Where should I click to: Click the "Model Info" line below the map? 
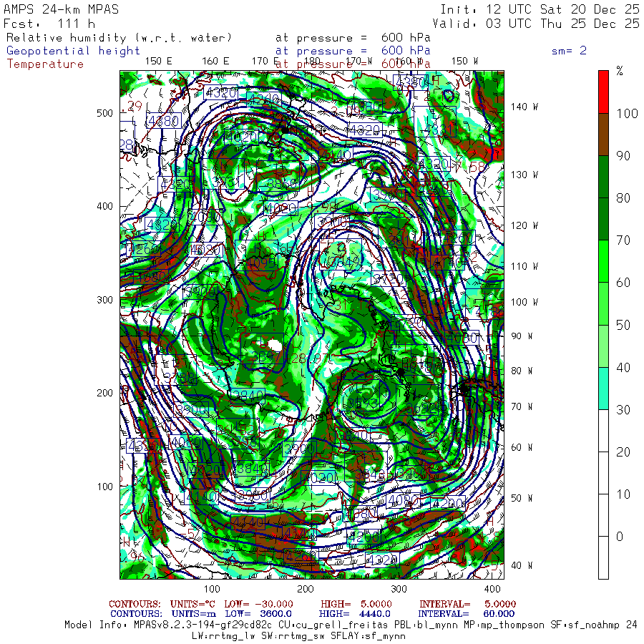pos(351,625)
